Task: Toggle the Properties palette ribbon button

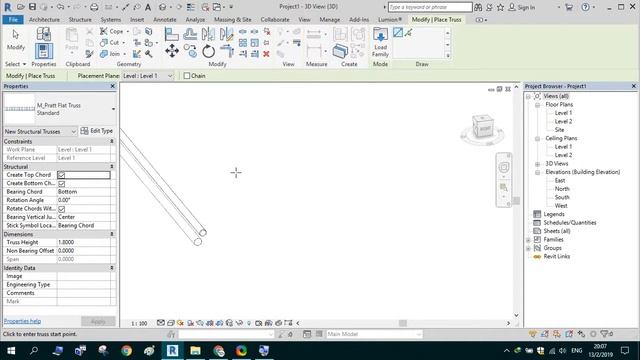Action: click(43, 51)
